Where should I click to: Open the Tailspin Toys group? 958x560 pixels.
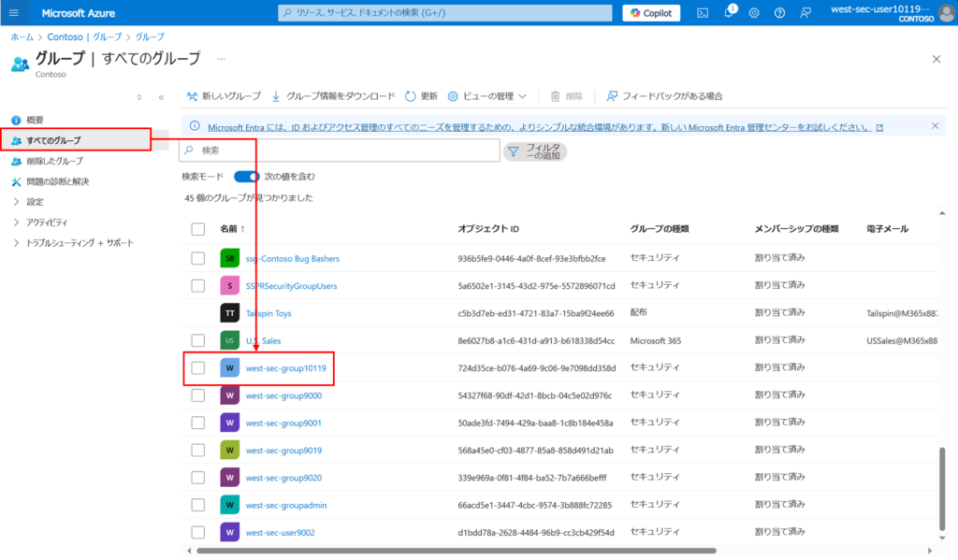(x=269, y=313)
